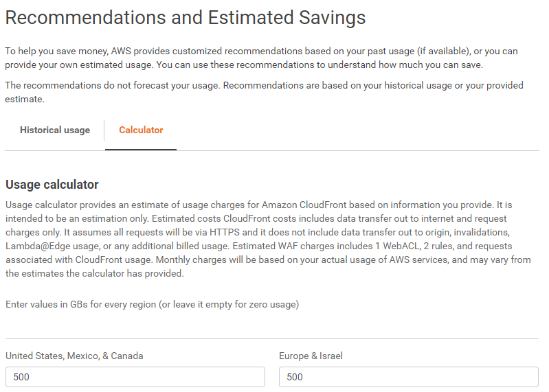Focus the Europe & Israel GB input
The image size is (549, 392).
point(409,377)
